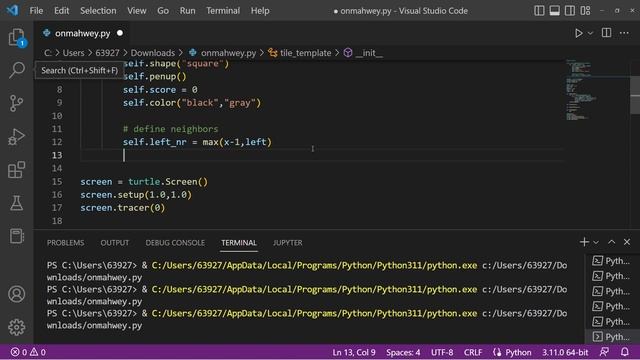Open the Terminal menu
Viewport: 640px width, 360px height.
click(x=223, y=11)
